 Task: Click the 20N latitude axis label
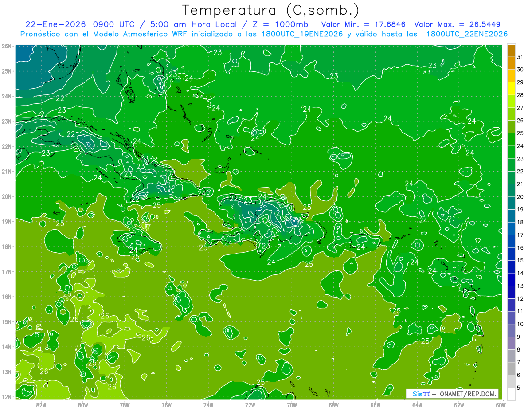click(x=6, y=196)
